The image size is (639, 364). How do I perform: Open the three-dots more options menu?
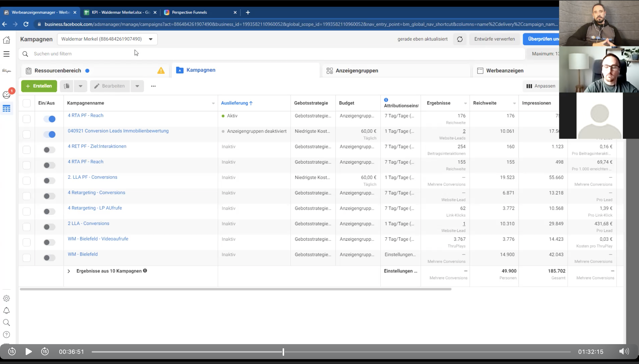coord(153,86)
